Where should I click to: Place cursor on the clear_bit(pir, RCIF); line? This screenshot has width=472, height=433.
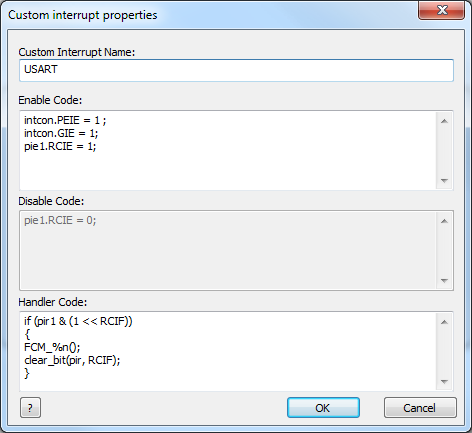(x=72, y=360)
